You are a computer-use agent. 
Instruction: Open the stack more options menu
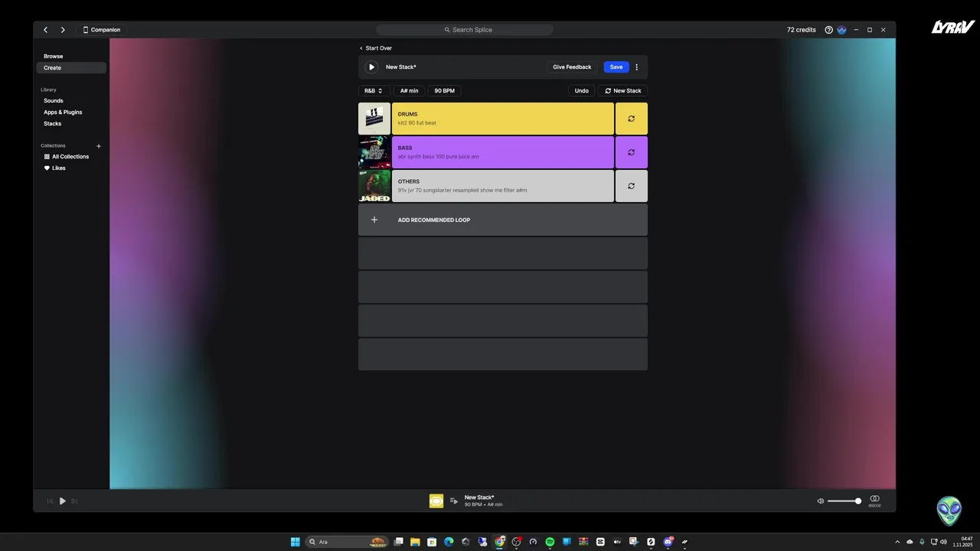point(636,67)
